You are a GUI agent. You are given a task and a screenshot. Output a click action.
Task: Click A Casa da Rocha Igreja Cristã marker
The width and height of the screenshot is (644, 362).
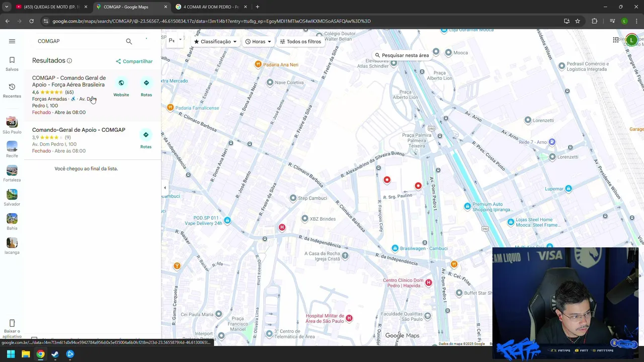point(345,255)
